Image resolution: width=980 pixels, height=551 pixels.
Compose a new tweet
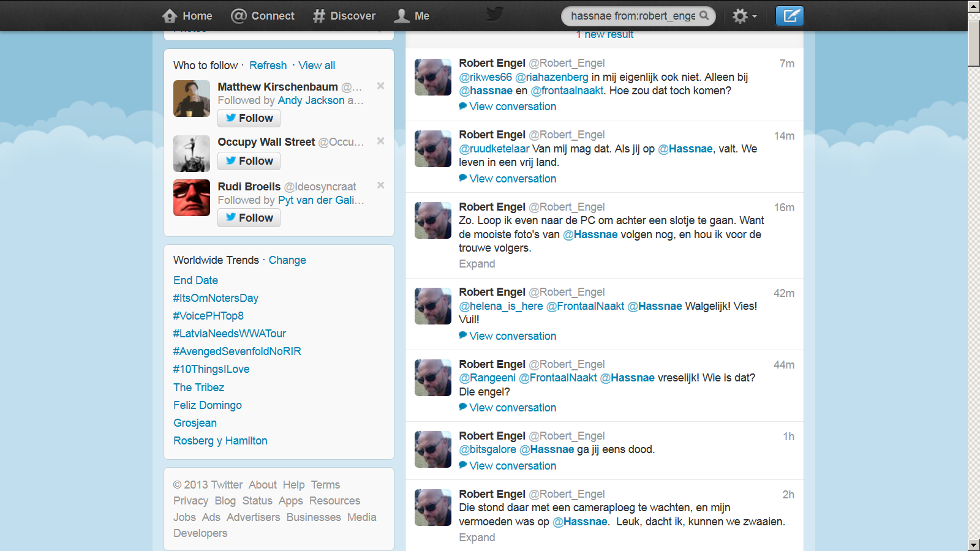pos(790,16)
